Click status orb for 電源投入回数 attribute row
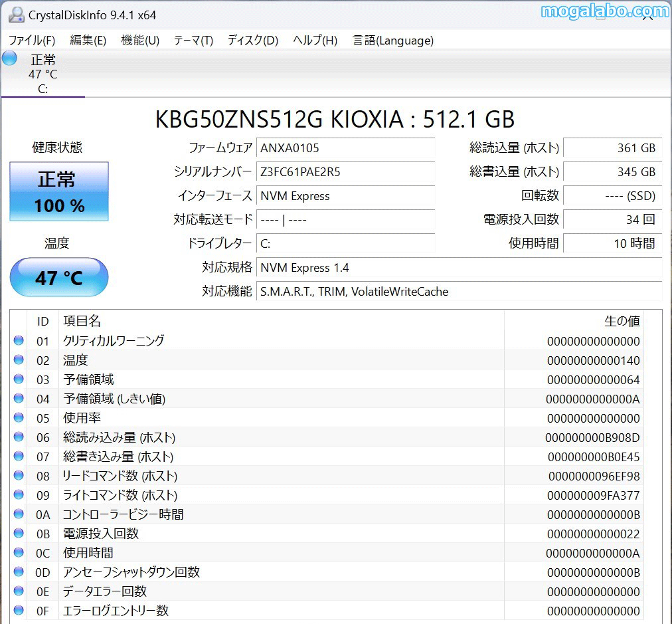Image resolution: width=672 pixels, height=624 pixels. (19, 534)
